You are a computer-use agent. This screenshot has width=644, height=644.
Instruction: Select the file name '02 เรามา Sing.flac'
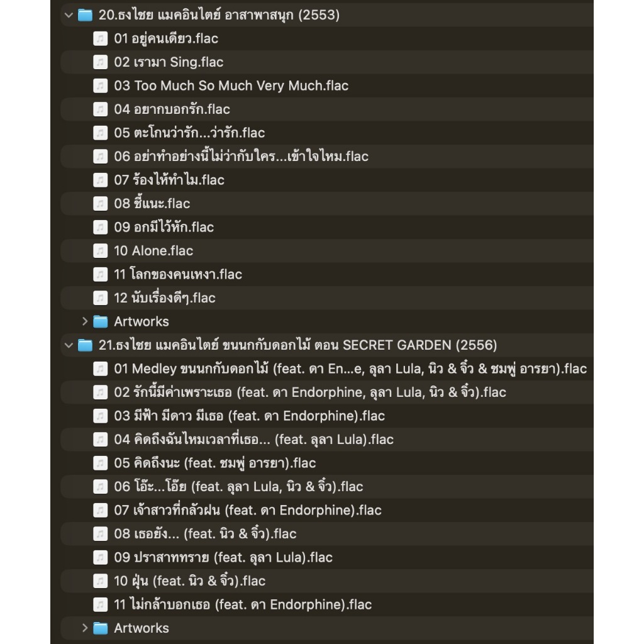click(x=169, y=62)
